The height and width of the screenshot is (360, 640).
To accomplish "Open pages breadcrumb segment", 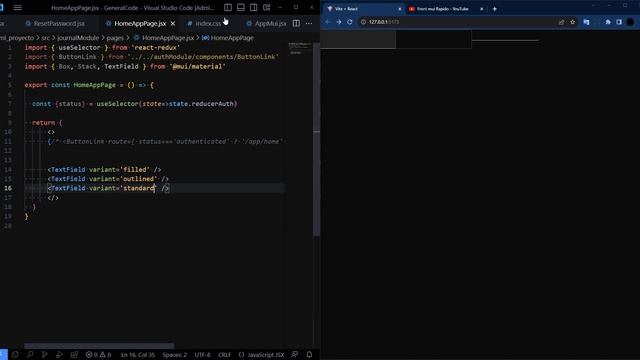I will pyautogui.click(x=115, y=38).
